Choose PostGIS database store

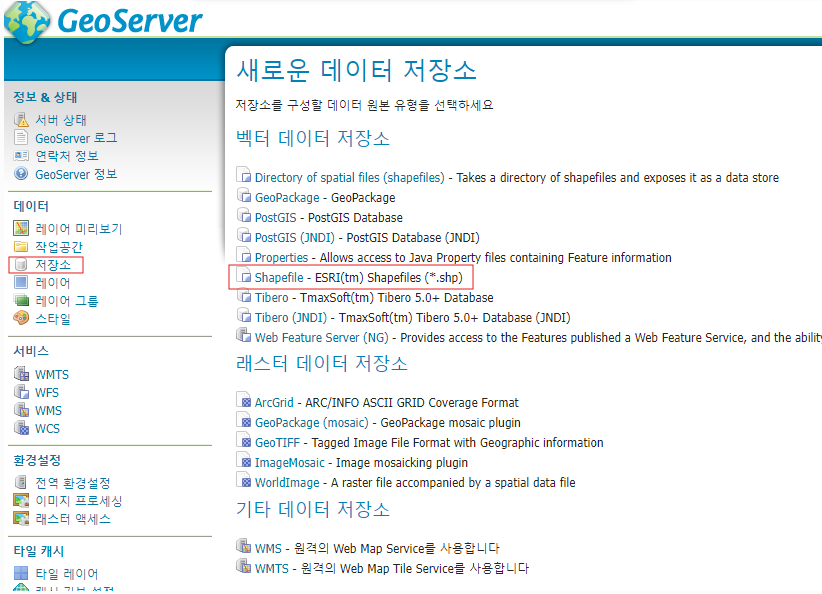point(275,218)
